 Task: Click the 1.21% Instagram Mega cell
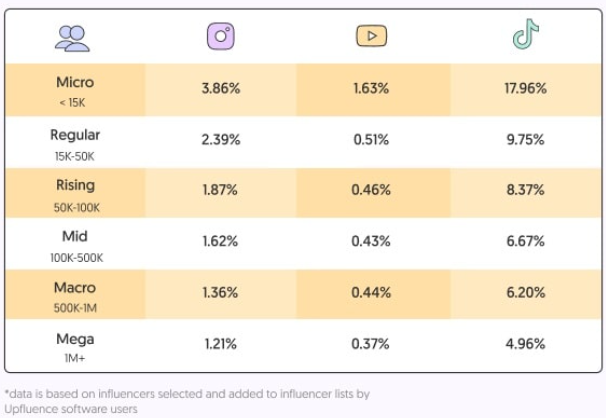[x=220, y=344]
